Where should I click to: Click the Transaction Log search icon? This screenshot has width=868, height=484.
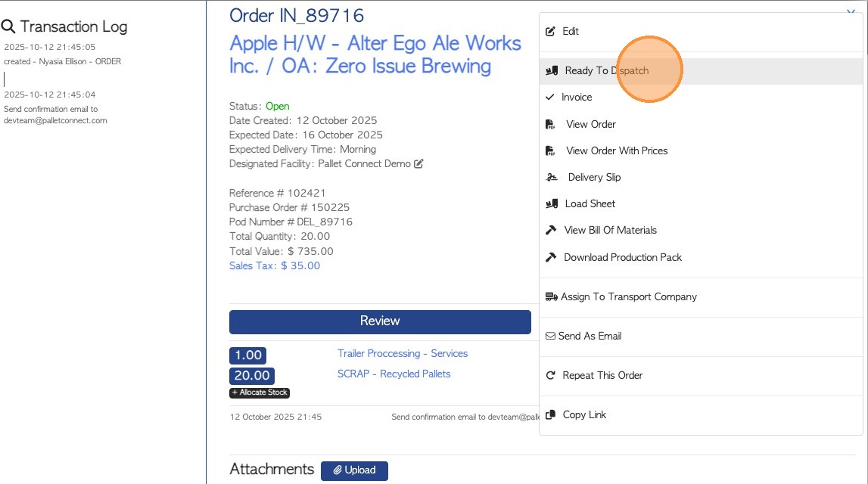click(9, 27)
